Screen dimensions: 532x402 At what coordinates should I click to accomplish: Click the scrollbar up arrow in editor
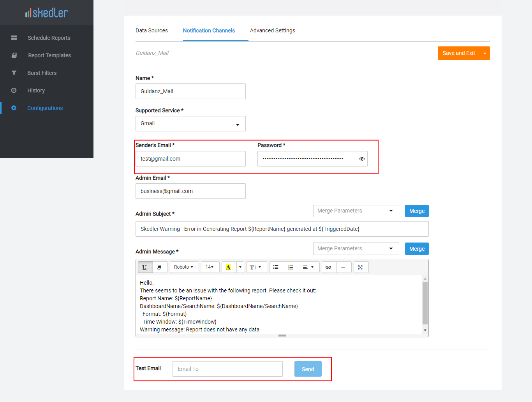coord(425,279)
